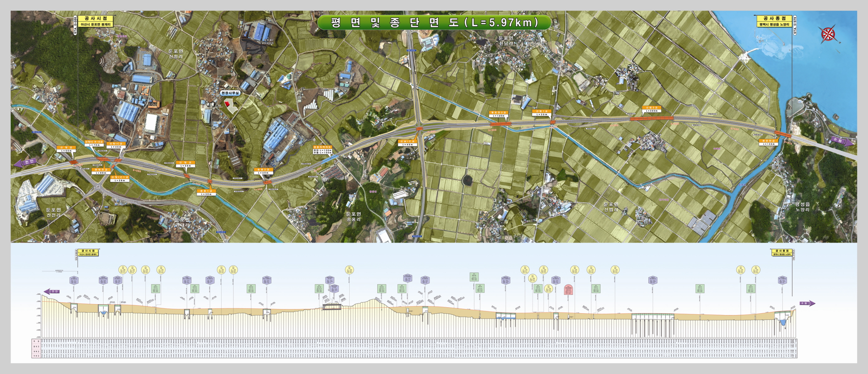The image size is (868, 374).
Task: Click the 수원 arrow in the profile section
Action: pos(807,303)
